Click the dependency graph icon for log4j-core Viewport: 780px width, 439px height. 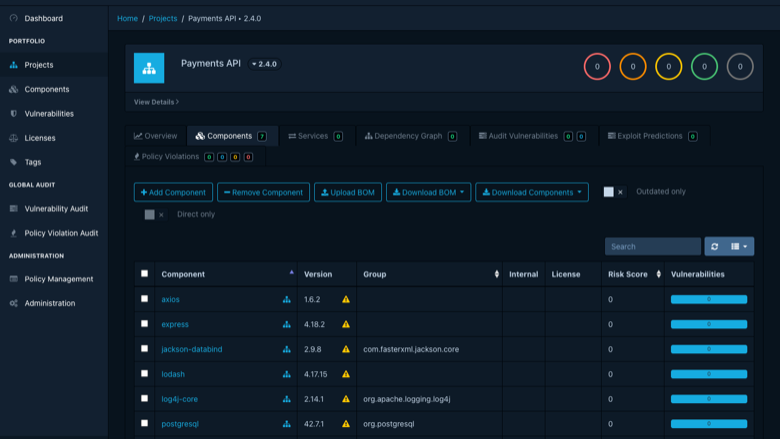[287, 399]
